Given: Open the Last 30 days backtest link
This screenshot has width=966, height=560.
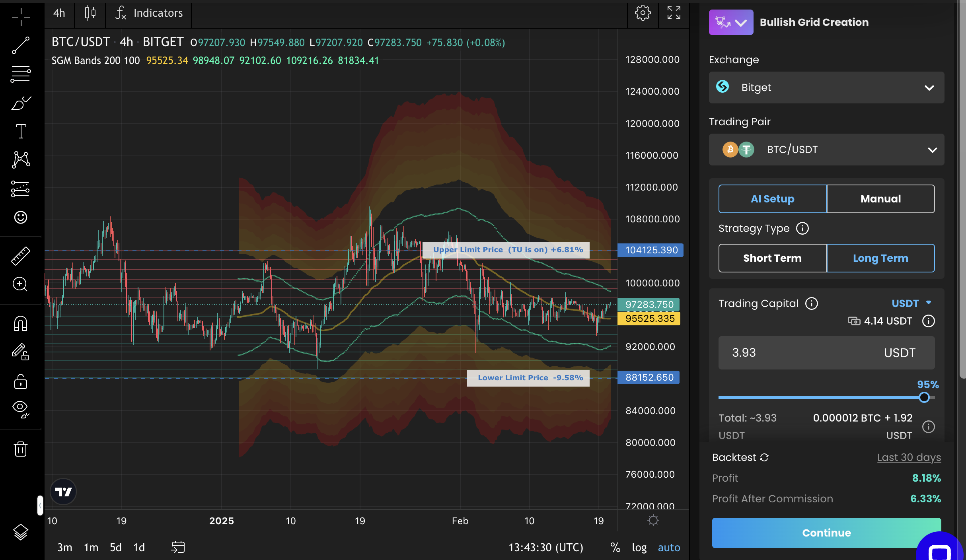Looking at the screenshot, I should [x=909, y=457].
